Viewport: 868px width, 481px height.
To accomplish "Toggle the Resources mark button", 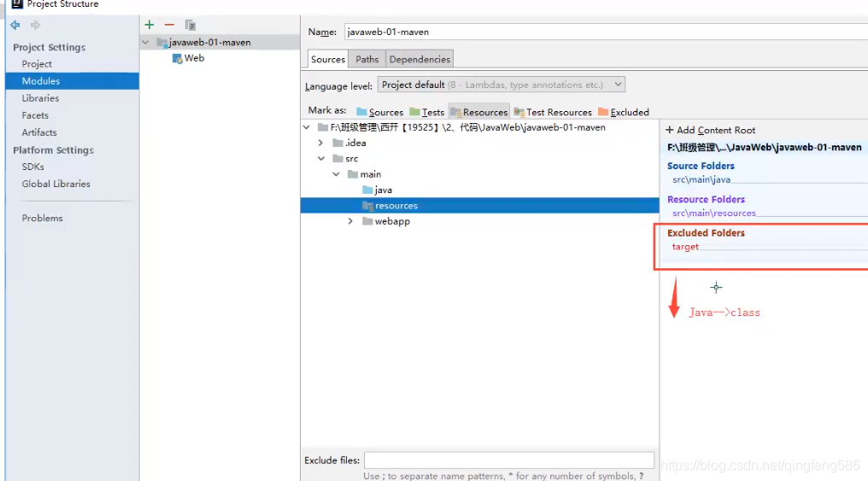I will coord(478,112).
